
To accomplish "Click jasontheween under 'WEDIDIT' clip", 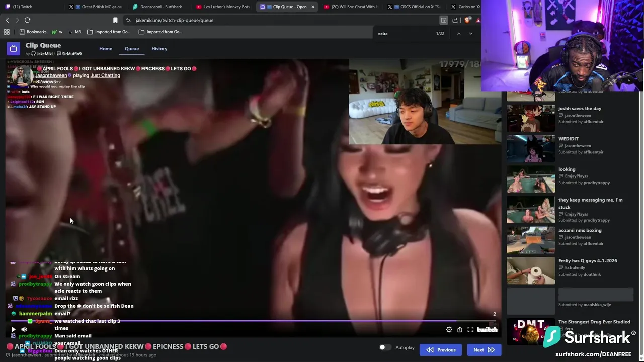I will (578, 146).
